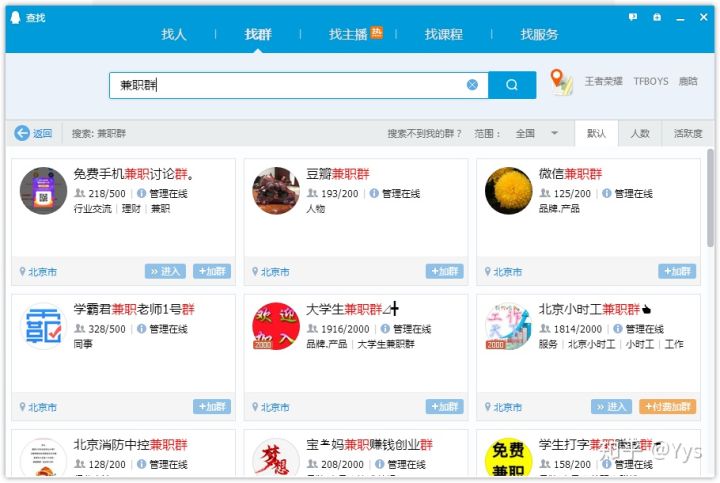The width and height of the screenshot is (720, 483).
Task: Click the magnifier search button
Action: (x=512, y=85)
